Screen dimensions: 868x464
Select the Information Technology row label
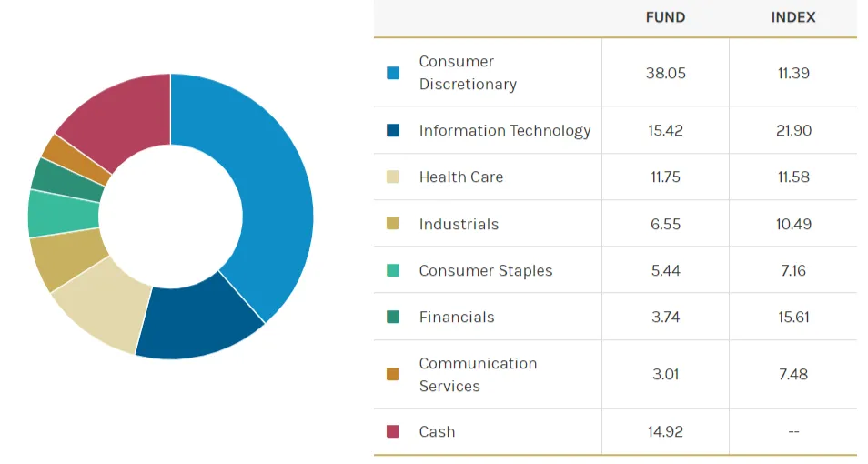pyautogui.click(x=505, y=131)
